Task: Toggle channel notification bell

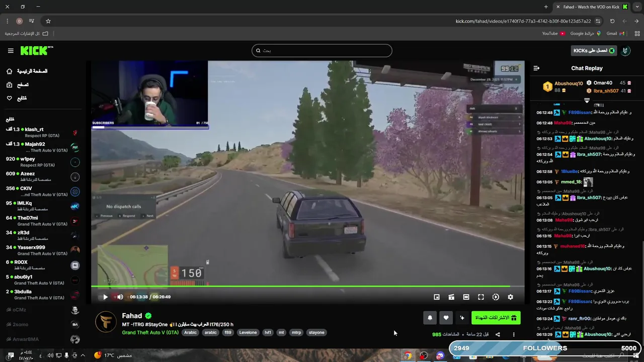Action: click(430, 318)
